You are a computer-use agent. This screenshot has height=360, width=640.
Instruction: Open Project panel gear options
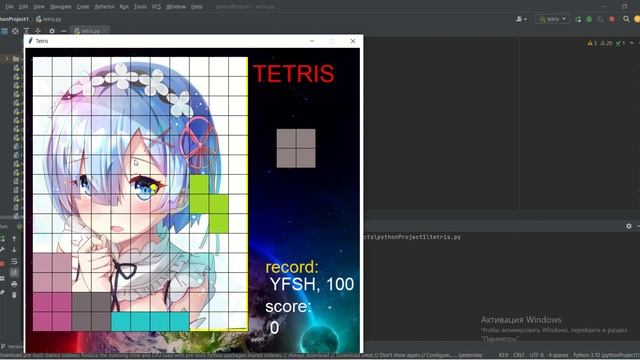click(52, 31)
